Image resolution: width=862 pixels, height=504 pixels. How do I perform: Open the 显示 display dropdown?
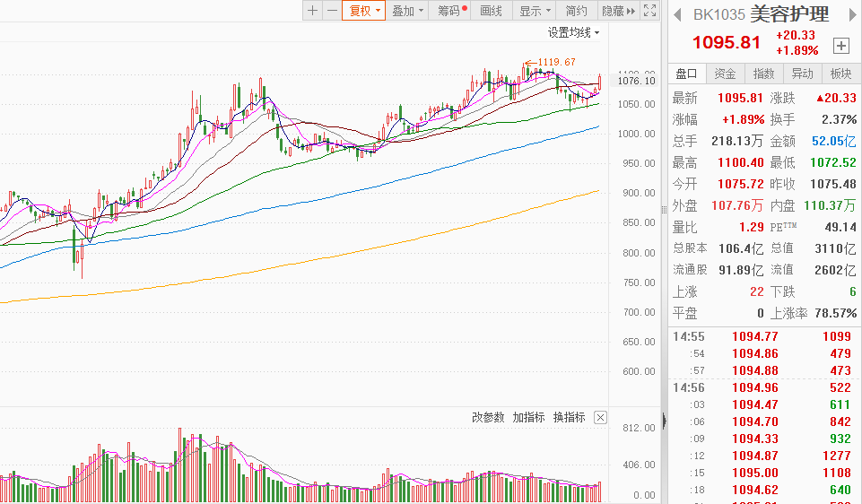(x=535, y=11)
